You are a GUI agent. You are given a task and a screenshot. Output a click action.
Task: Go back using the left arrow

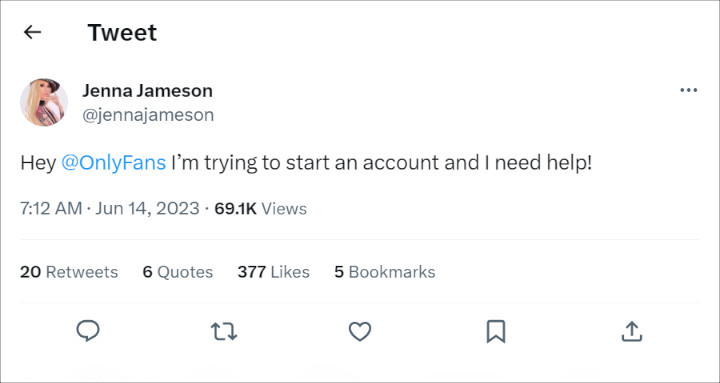pyautogui.click(x=33, y=32)
